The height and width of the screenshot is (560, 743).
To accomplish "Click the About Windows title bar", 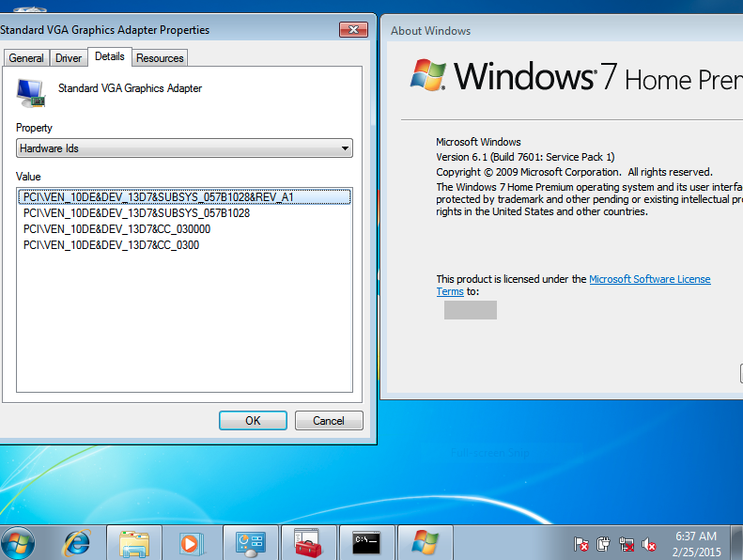I will tap(562, 30).
